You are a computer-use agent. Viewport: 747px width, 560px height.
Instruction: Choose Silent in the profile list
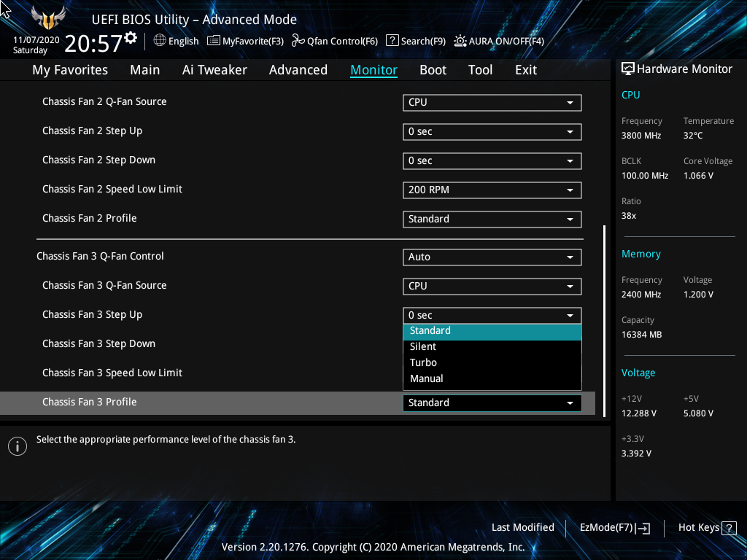tap(492, 347)
